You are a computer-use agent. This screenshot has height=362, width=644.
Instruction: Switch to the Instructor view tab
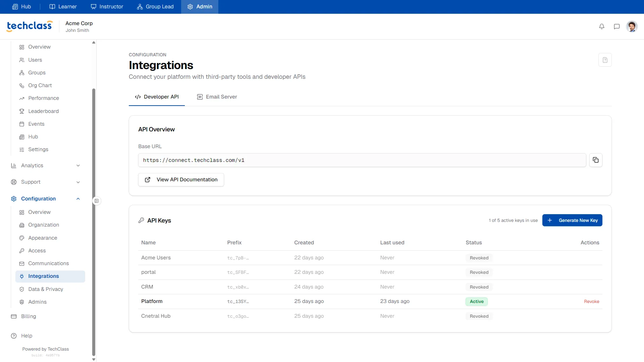(x=107, y=7)
